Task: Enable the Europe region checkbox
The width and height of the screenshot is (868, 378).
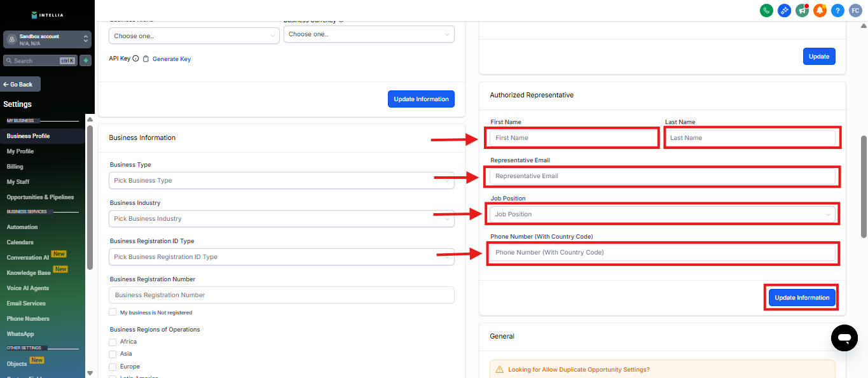Action: 113,367
